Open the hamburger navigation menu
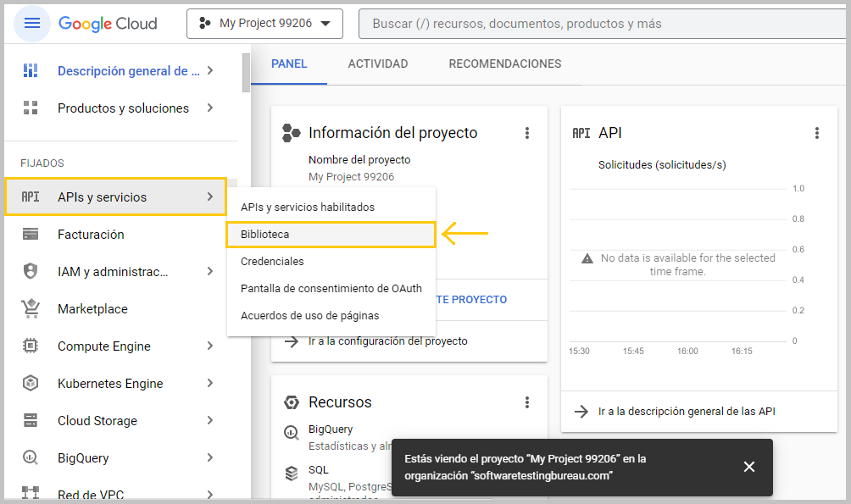The height and width of the screenshot is (504, 851). pos(32,24)
